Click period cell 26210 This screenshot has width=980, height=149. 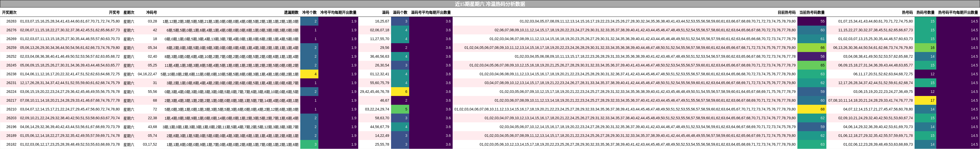11,109
